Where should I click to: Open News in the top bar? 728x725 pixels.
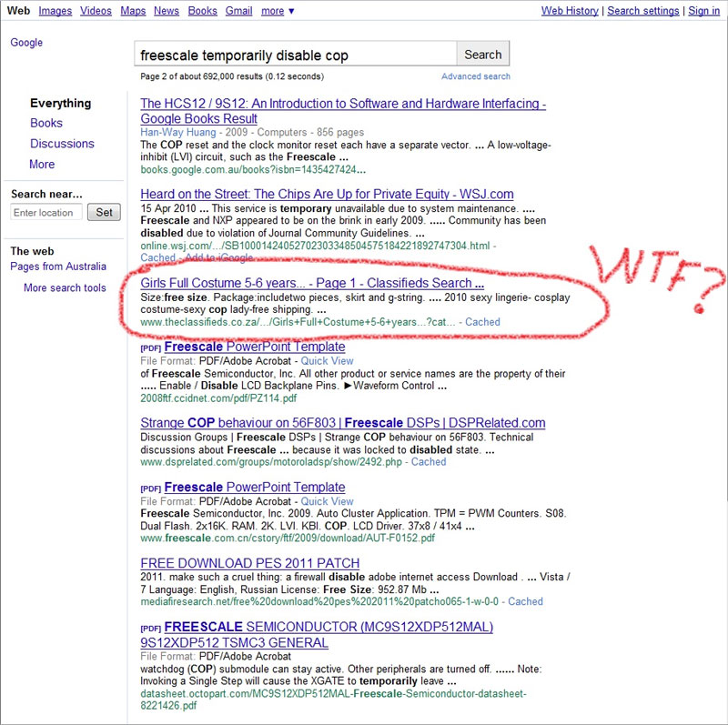pos(167,11)
